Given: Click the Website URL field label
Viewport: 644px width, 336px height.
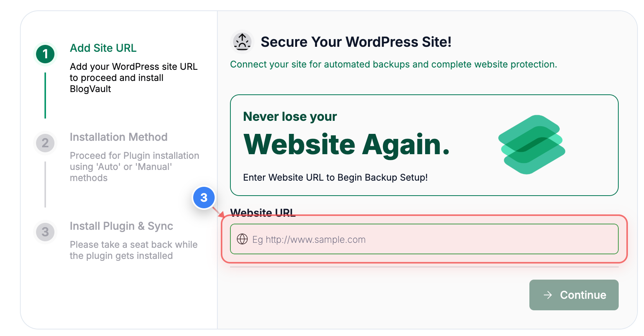Looking at the screenshot, I should click(x=263, y=212).
